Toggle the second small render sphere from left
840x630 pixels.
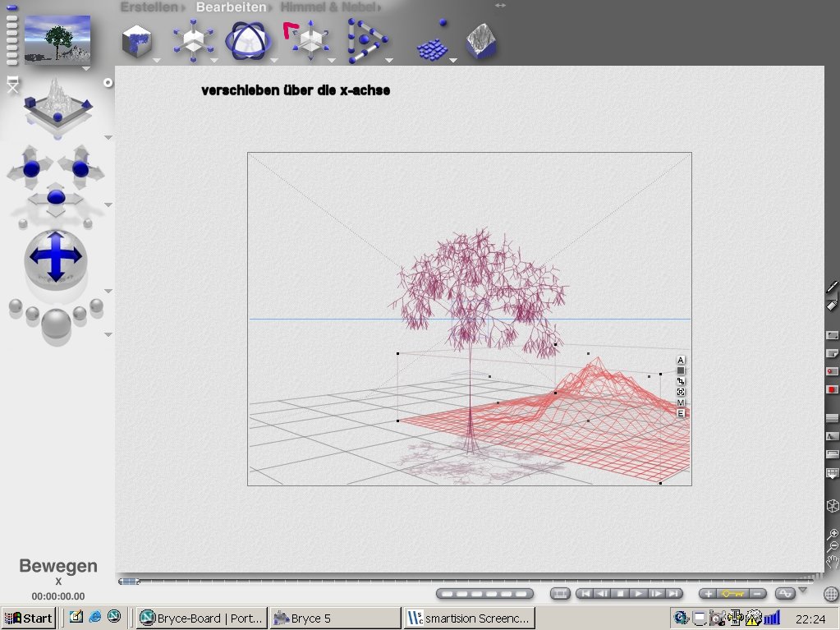tap(32, 314)
